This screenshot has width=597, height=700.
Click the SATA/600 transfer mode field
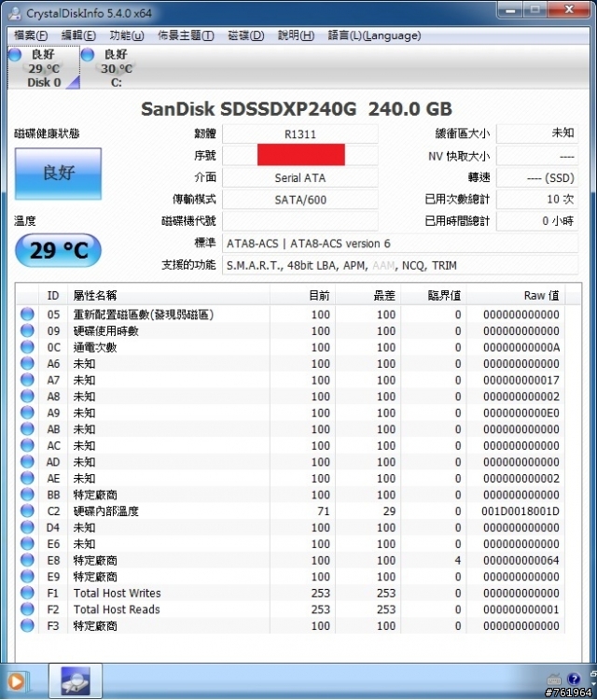[x=299, y=200]
